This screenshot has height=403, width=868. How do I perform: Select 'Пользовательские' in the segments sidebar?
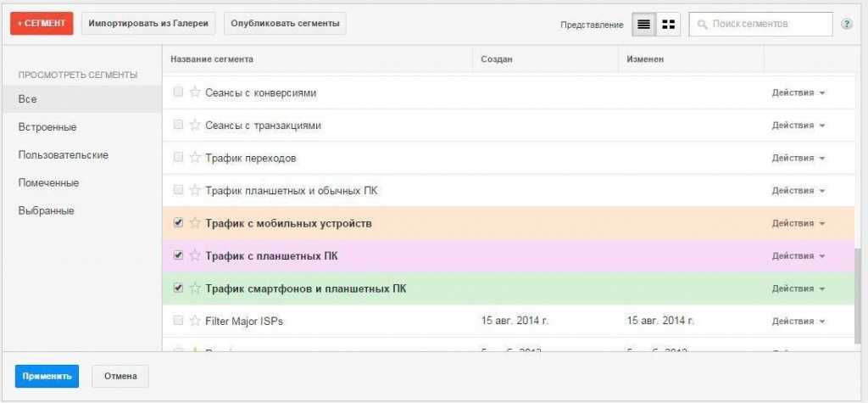tap(63, 155)
